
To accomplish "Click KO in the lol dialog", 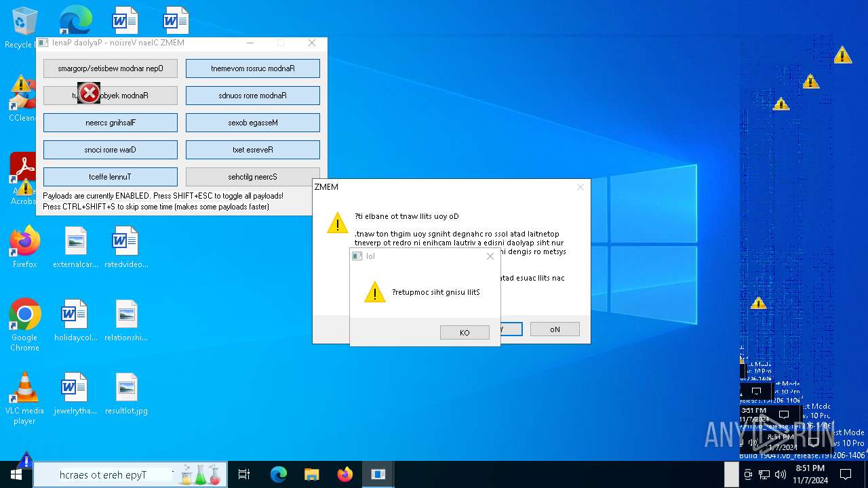I will (x=465, y=333).
